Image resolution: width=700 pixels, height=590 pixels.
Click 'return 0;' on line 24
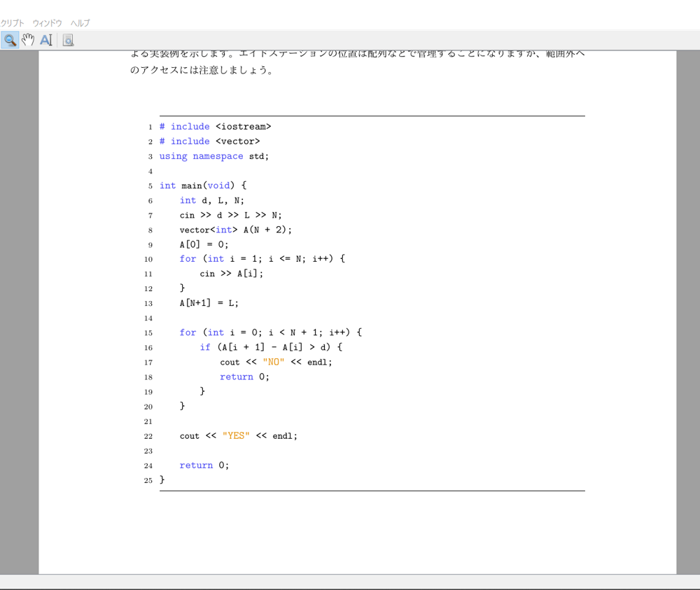204,465
